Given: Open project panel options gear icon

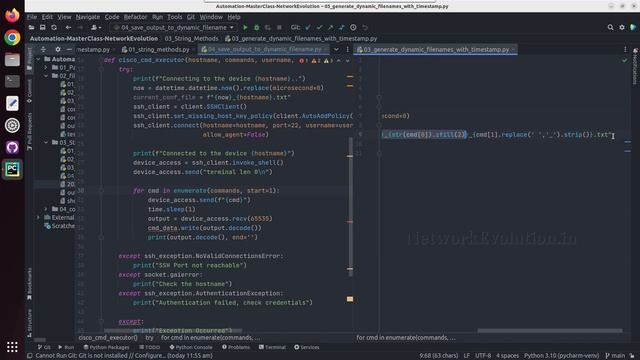Looking at the screenshot, I should (58, 49).
